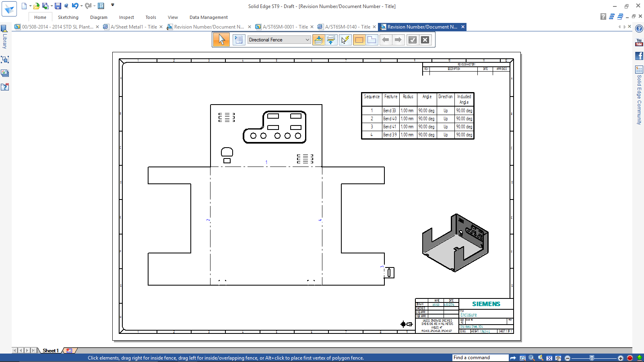Toggle the polygon fence selection mode
Screen dimensions: 644x362
coord(371,39)
